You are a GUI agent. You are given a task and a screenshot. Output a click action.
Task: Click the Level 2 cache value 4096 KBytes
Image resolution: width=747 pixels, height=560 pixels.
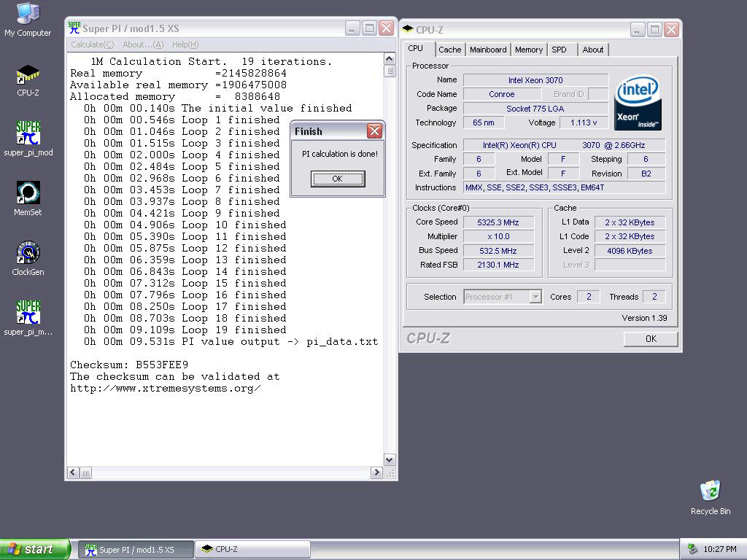pos(630,251)
